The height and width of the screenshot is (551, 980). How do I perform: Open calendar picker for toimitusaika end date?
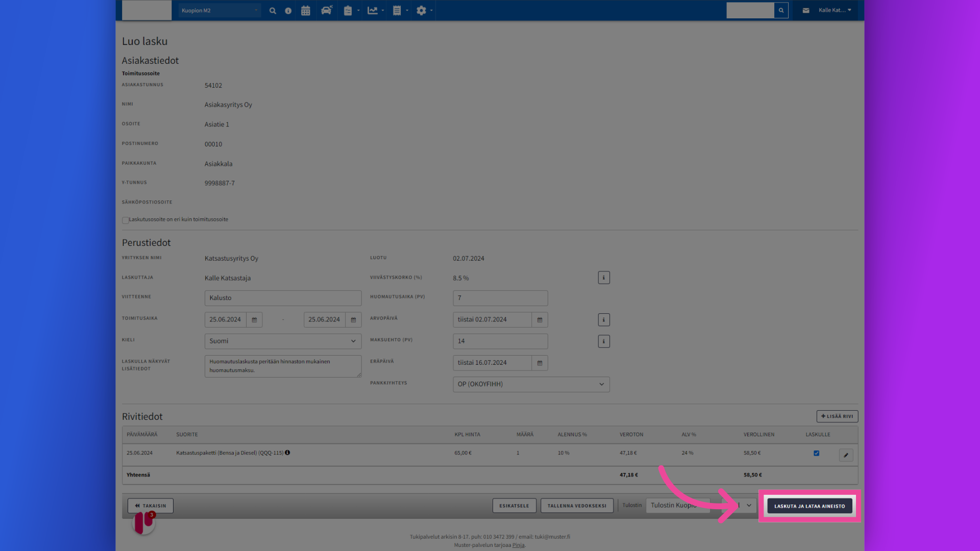353,320
